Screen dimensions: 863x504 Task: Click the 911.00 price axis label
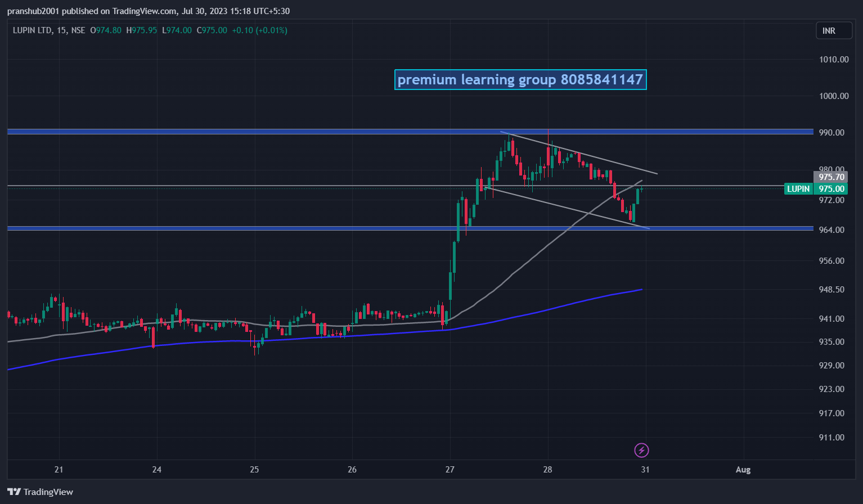pos(831,438)
